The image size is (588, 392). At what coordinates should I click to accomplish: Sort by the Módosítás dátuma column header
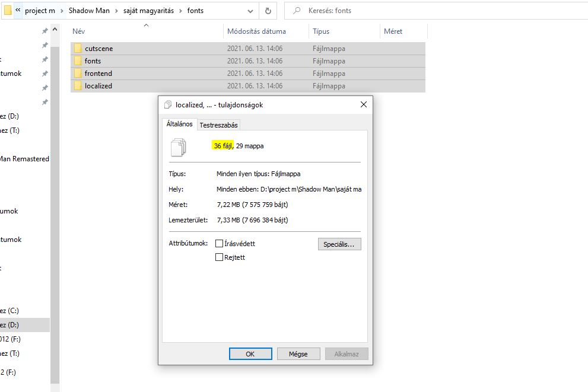pos(256,31)
